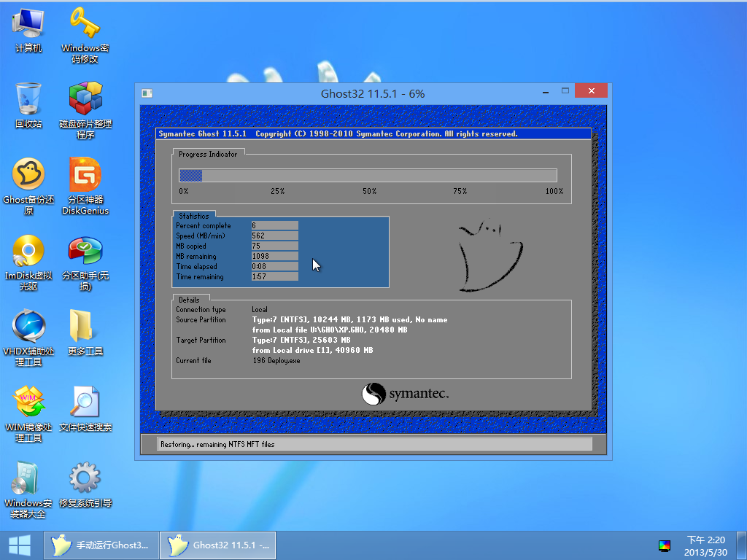The image size is (747, 560).
Task: Select the Windows密码修改 key icon
Action: click(85, 25)
